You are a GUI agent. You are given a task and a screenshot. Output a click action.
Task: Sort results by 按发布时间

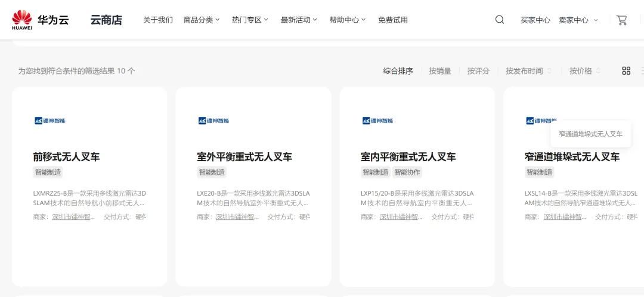[x=528, y=71]
